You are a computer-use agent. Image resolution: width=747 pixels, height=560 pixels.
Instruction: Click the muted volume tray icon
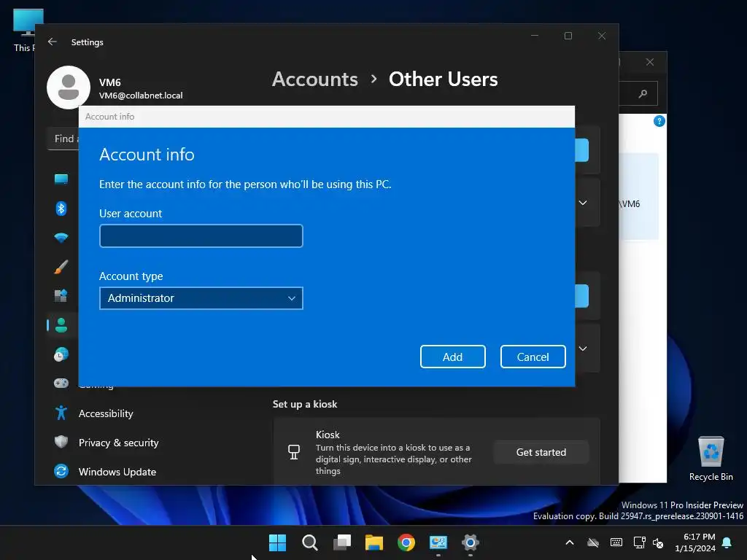[658, 542]
